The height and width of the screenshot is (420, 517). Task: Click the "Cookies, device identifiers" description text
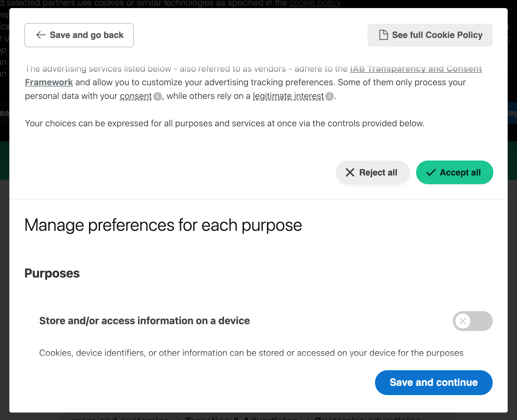[x=251, y=353]
